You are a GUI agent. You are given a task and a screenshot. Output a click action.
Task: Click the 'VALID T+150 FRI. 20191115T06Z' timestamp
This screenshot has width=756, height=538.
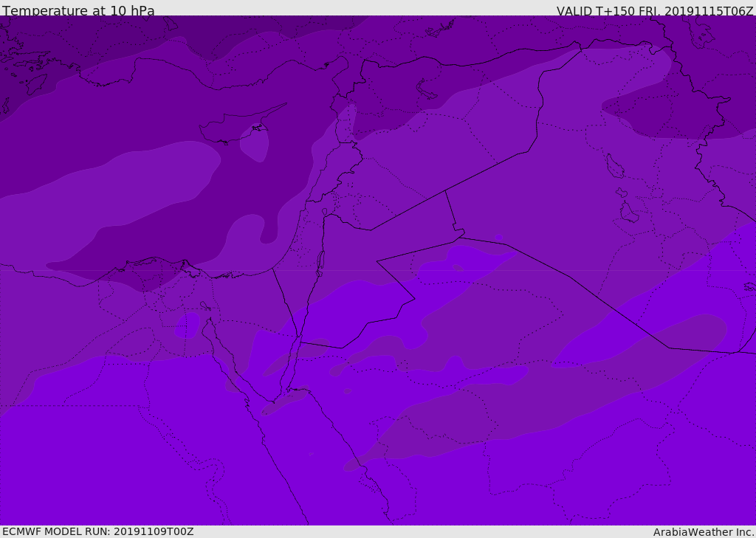pyautogui.click(x=655, y=10)
